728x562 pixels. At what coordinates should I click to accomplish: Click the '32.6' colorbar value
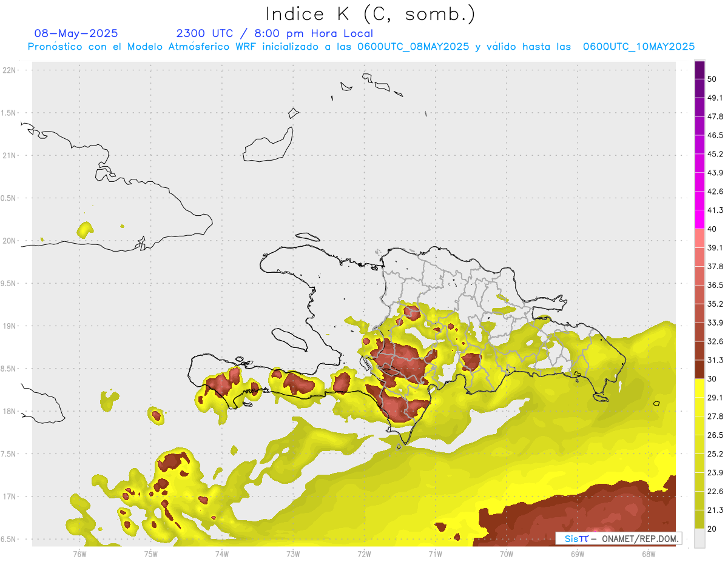pyautogui.click(x=715, y=341)
